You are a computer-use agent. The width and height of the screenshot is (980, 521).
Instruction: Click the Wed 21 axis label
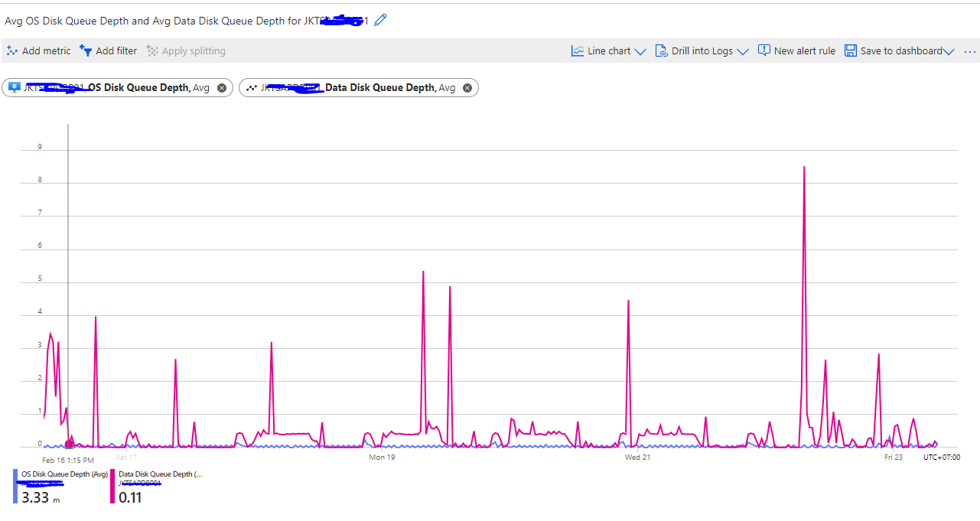point(637,458)
